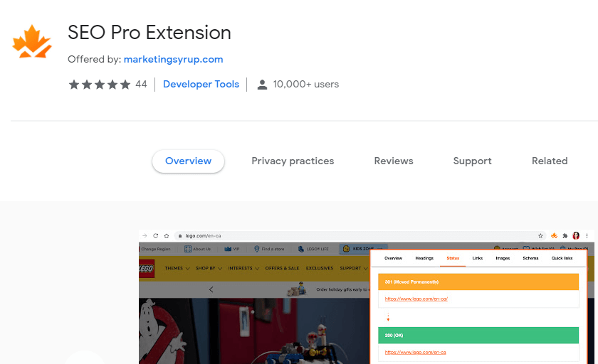Expand the THEMES dropdown on Lego page

coord(177,269)
